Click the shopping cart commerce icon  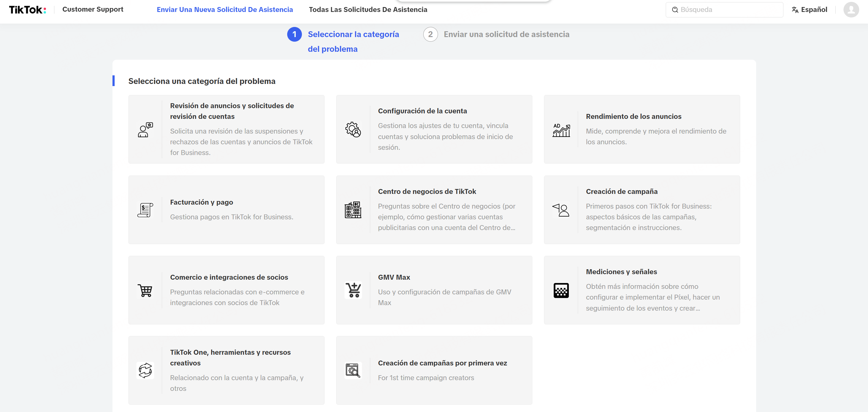(x=145, y=290)
